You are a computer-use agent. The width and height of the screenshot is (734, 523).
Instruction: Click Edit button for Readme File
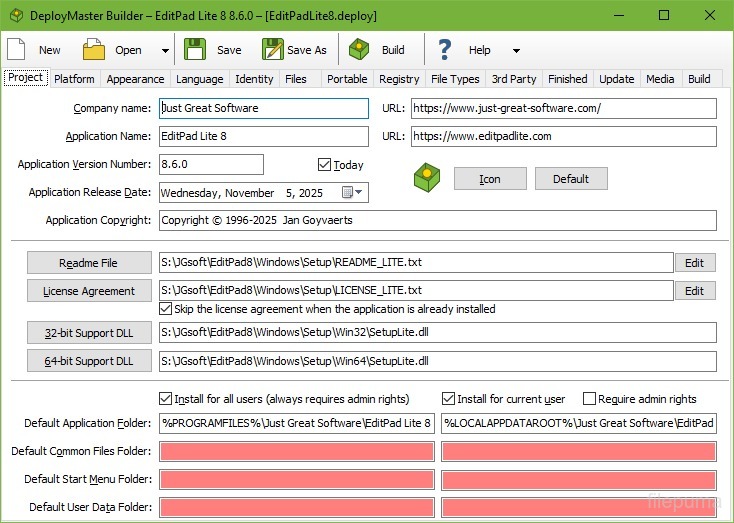tap(694, 263)
